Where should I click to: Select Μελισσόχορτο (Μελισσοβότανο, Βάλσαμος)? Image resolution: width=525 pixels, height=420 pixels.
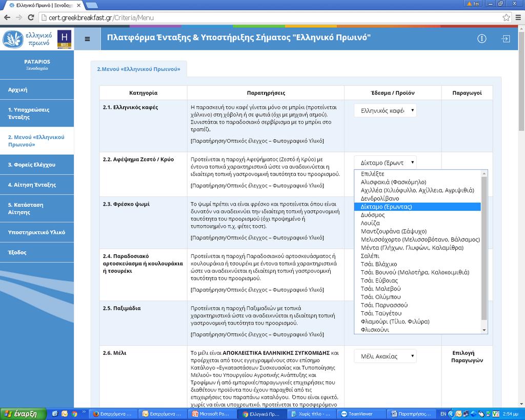click(x=417, y=239)
